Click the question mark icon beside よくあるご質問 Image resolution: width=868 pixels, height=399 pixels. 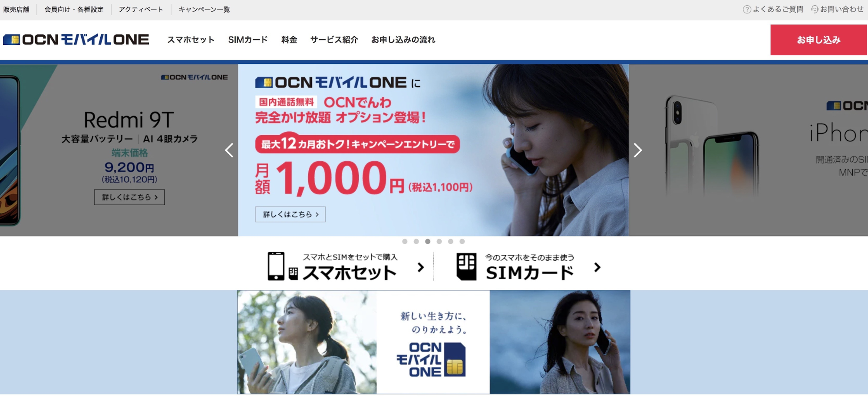click(746, 10)
